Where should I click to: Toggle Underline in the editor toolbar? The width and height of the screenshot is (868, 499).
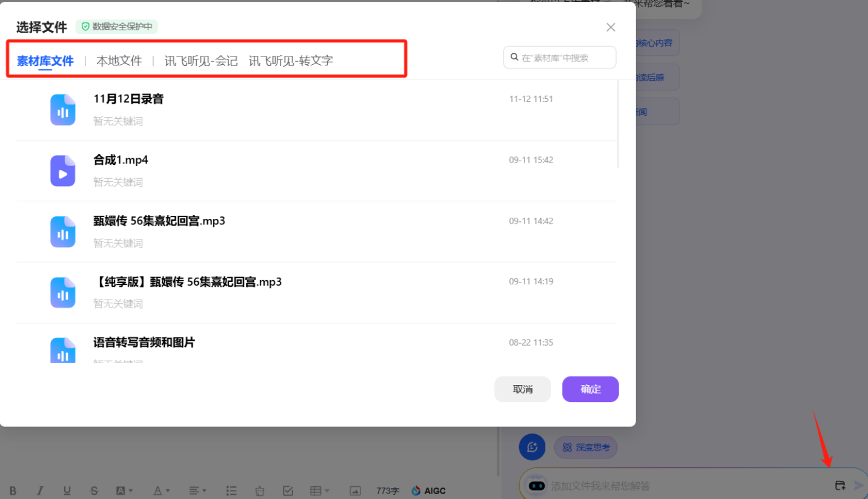[67, 491]
